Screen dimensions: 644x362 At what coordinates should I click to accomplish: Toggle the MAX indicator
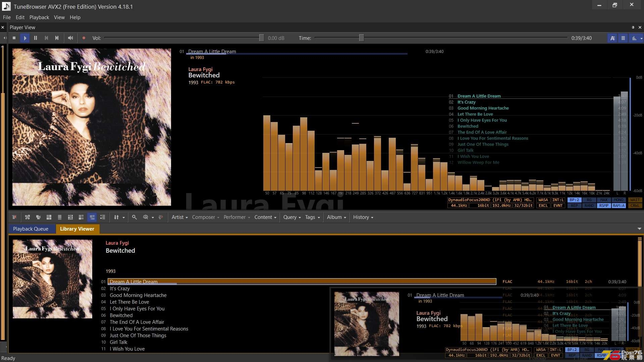(604, 200)
